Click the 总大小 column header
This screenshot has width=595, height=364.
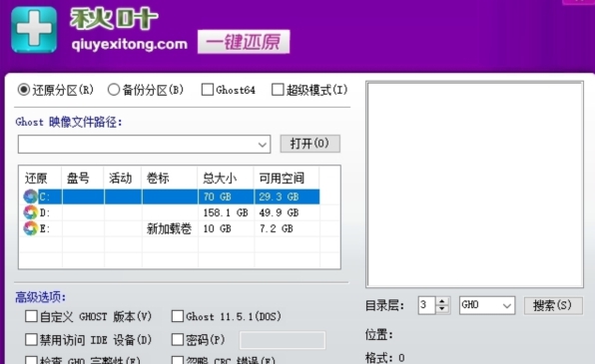click(220, 178)
